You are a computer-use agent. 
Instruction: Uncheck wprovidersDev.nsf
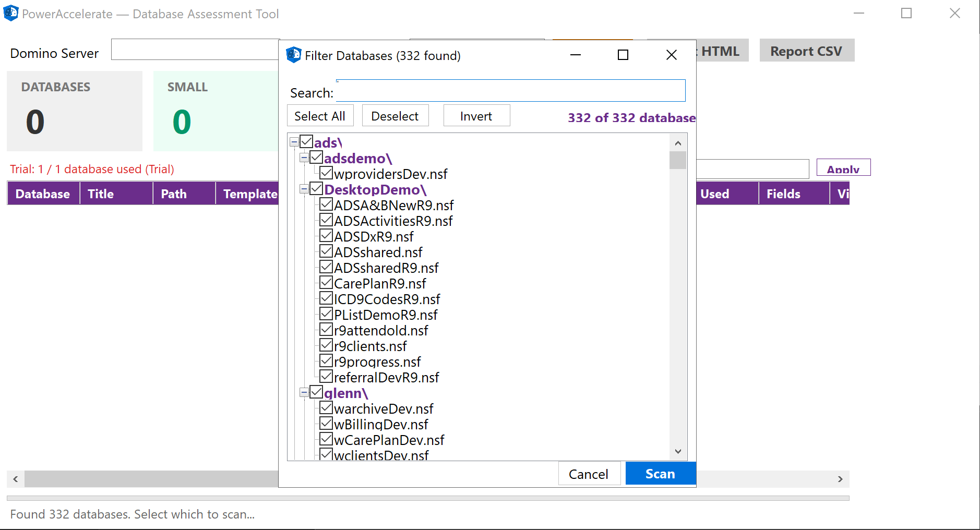(x=326, y=172)
